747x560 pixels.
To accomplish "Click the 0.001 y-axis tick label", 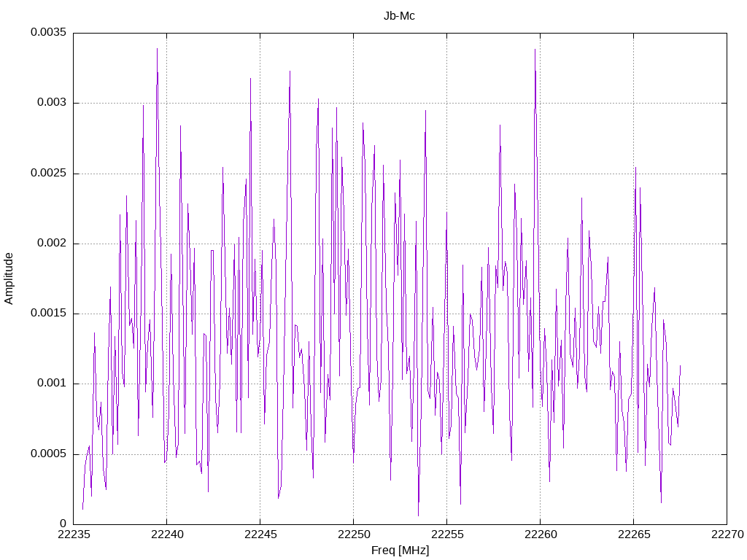I will tap(52, 384).
